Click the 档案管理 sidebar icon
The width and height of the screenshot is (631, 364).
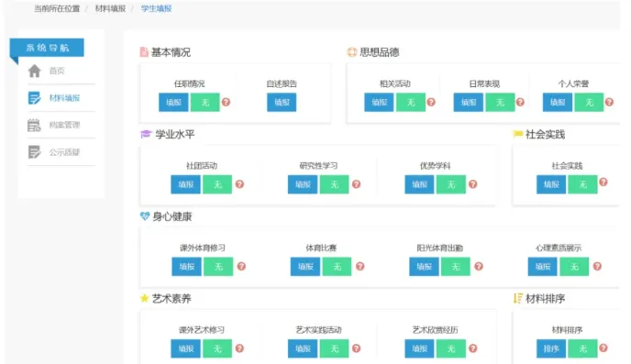coord(34,125)
